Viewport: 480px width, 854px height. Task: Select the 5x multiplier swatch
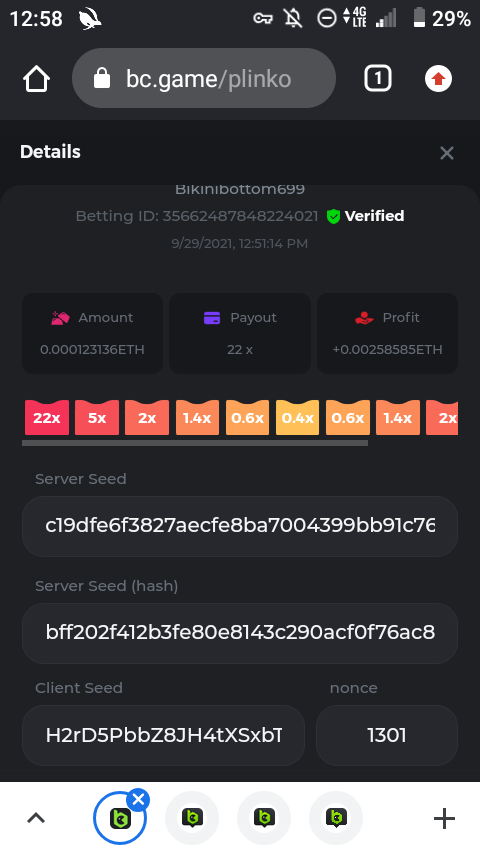pyautogui.click(x=97, y=417)
